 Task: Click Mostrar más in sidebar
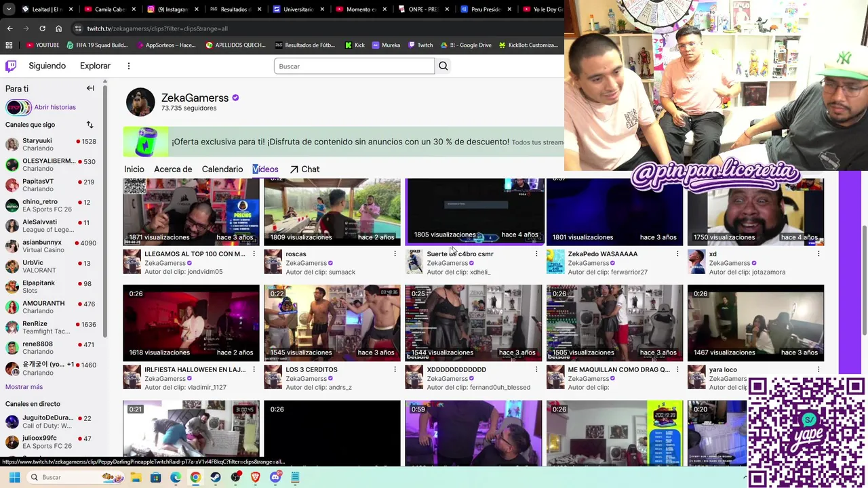coord(24,387)
